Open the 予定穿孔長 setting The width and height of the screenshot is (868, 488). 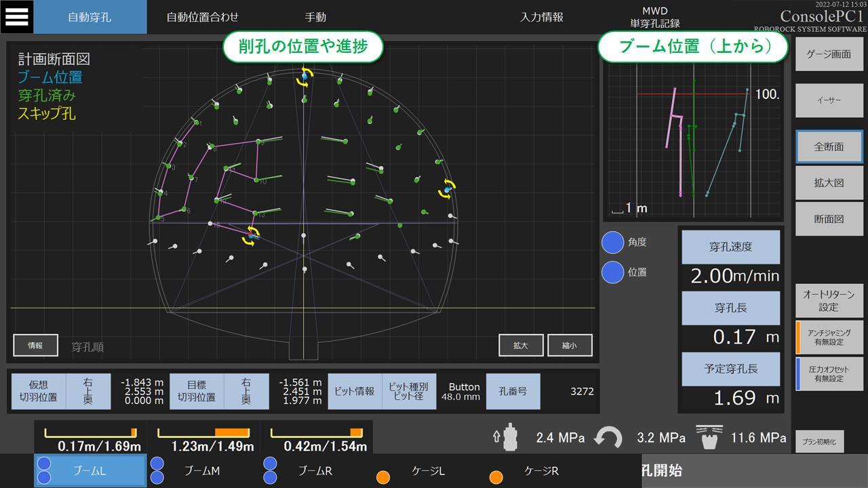730,369
